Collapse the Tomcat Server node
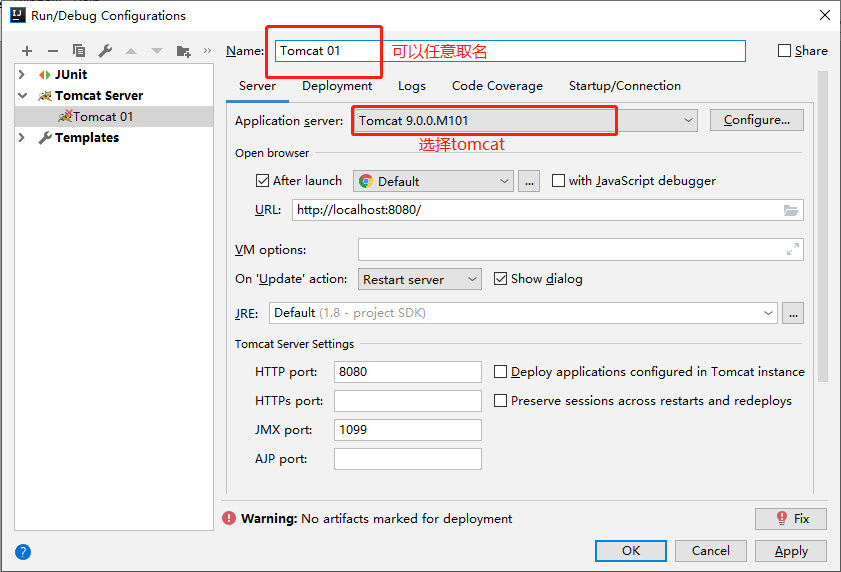The height and width of the screenshot is (572, 841). pyautogui.click(x=23, y=96)
